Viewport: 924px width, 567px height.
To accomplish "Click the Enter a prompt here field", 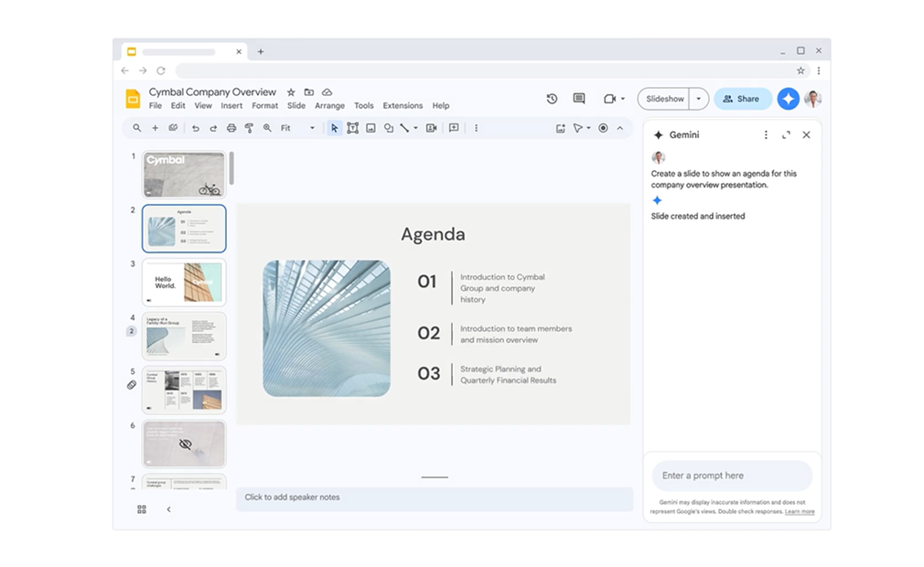I will click(x=731, y=476).
